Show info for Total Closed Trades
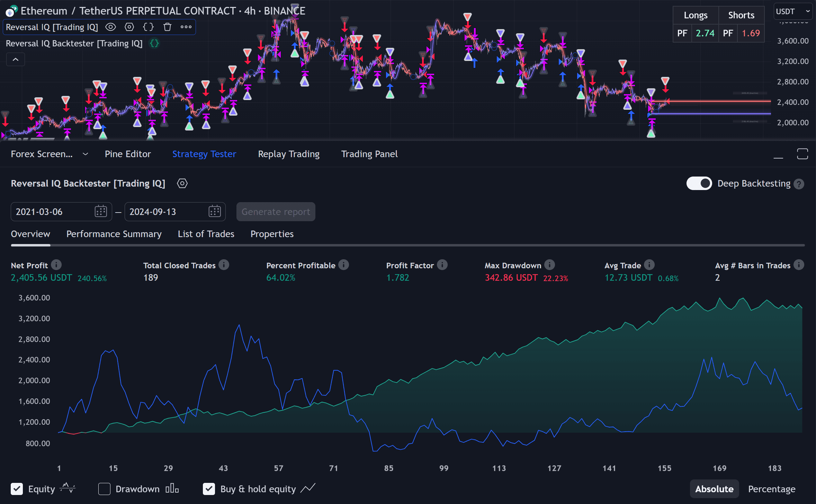 [224, 265]
